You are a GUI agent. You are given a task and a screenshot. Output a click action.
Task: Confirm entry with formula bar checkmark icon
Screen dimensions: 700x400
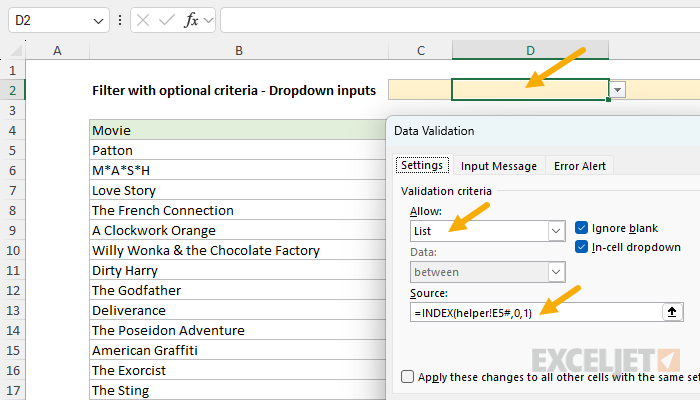pyautogui.click(x=167, y=20)
